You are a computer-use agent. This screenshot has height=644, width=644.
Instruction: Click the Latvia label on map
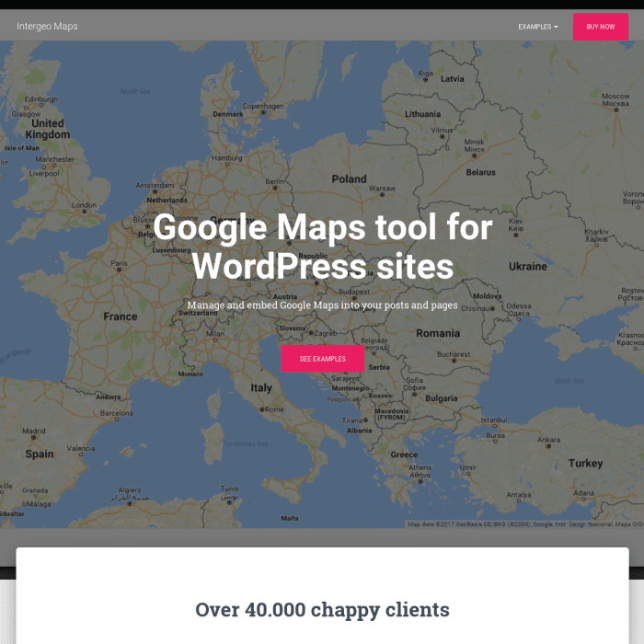tap(453, 79)
